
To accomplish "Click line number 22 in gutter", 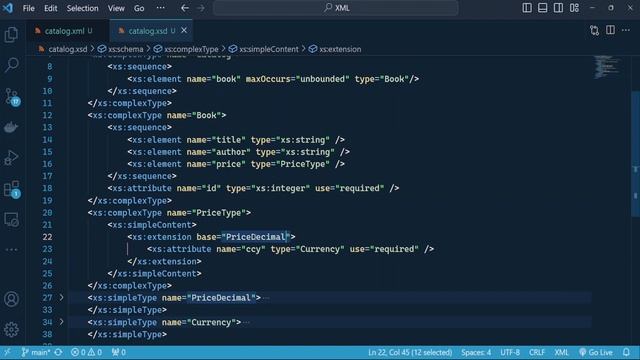I will tap(47, 237).
